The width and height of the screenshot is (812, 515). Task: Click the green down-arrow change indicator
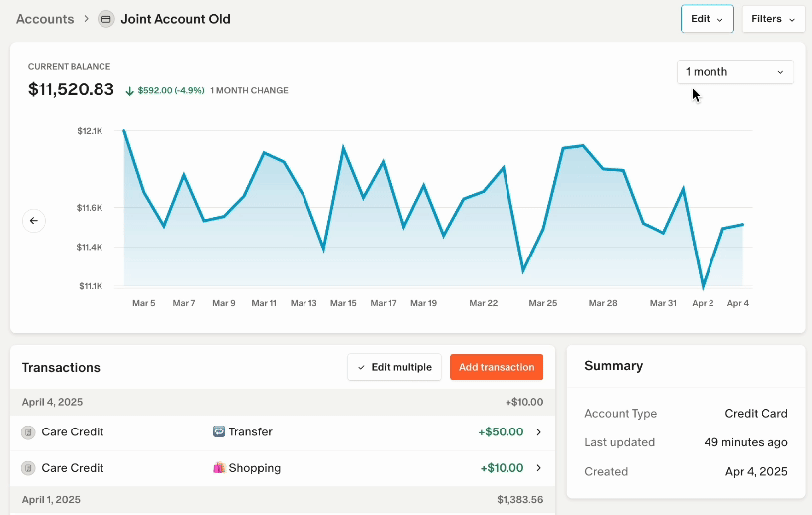[130, 91]
